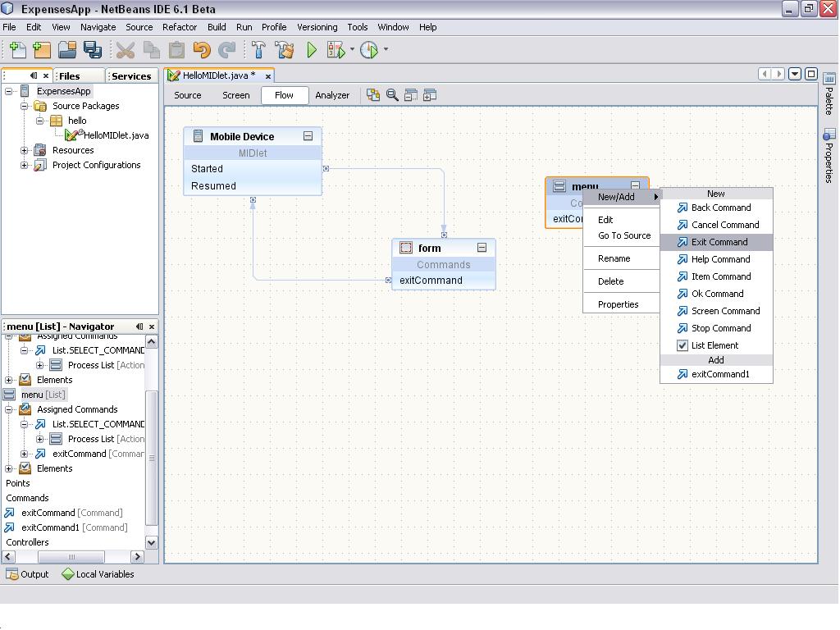The height and width of the screenshot is (630, 840).
Task: Click the magnifier zoom icon in Flow toolbar
Action: [x=392, y=95]
